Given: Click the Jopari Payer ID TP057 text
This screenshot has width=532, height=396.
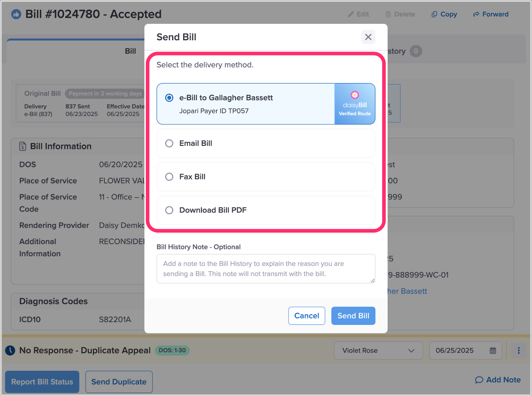Looking at the screenshot, I should coord(214,111).
